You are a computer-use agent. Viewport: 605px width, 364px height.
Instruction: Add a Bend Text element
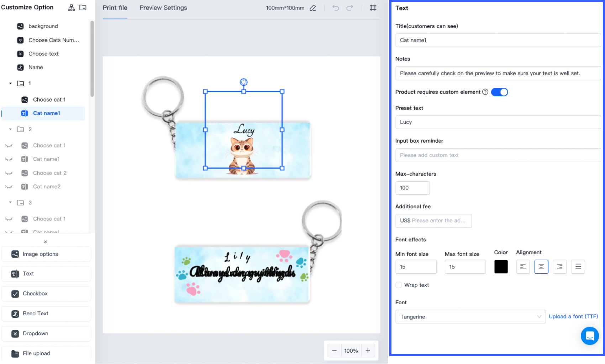pos(46,314)
